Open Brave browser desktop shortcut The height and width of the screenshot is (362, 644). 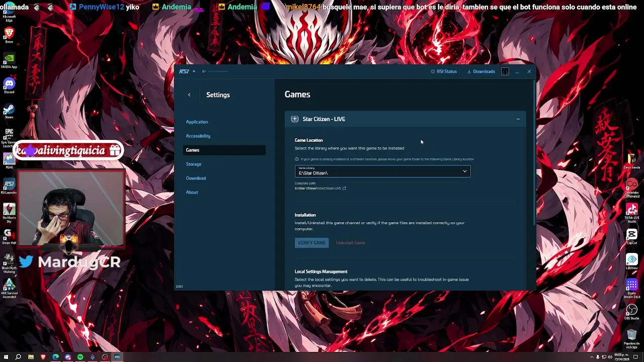[9, 35]
